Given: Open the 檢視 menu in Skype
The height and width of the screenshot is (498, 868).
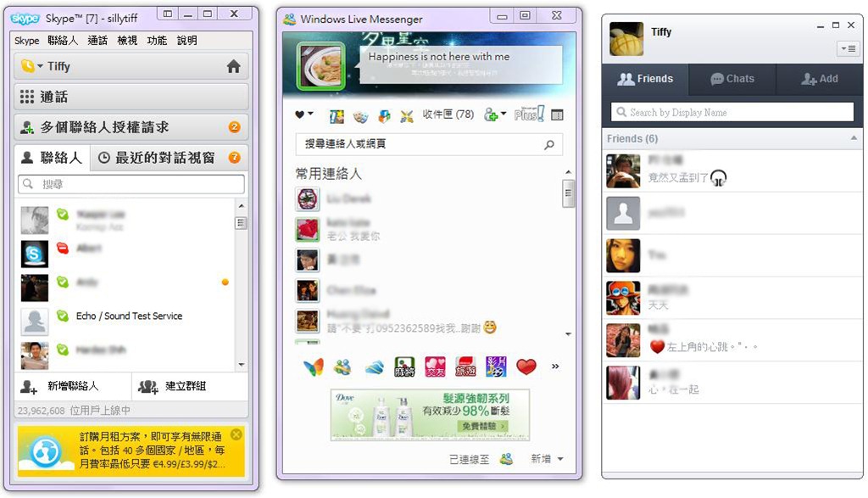Looking at the screenshot, I should pyautogui.click(x=127, y=41).
